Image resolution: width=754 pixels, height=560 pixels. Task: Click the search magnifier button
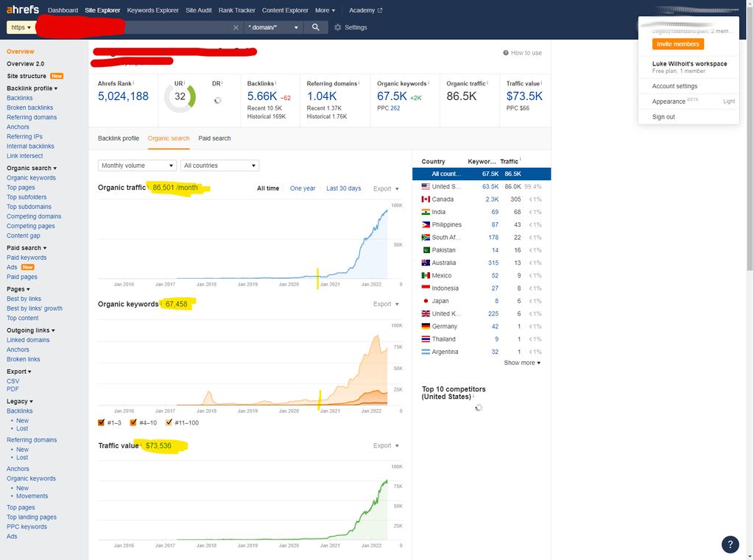(x=315, y=27)
